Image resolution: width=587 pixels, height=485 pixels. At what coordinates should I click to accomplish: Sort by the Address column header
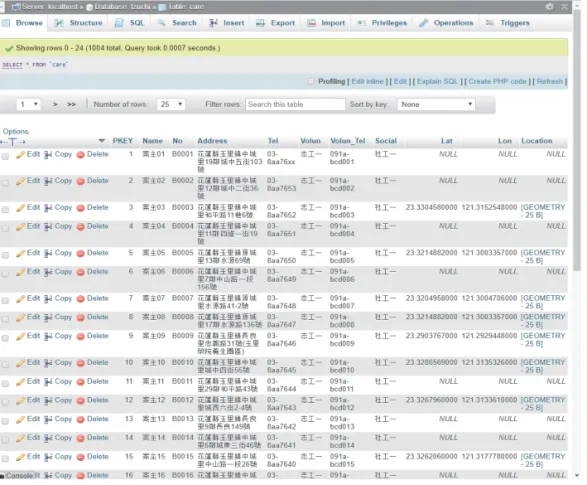click(212, 141)
